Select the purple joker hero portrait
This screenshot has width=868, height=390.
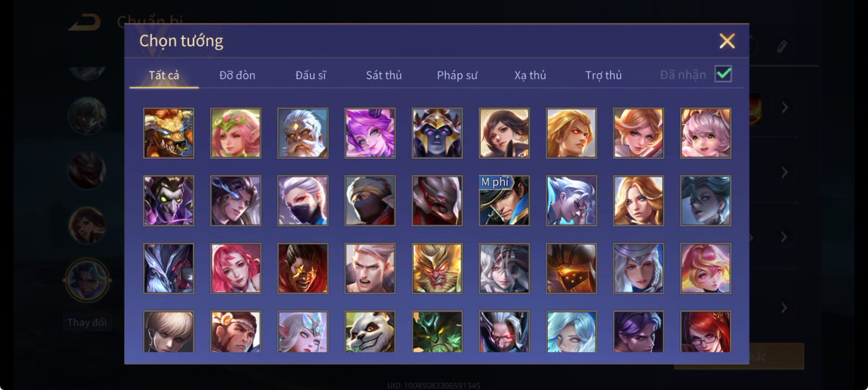pyautogui.click(x=168, y=200)
